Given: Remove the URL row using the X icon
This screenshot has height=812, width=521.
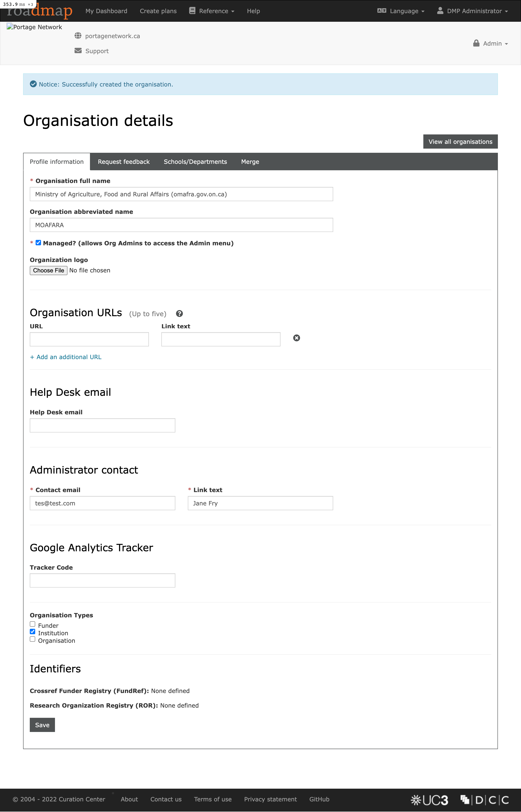Looking at the screenshot, I should click(x=296, y=338).
